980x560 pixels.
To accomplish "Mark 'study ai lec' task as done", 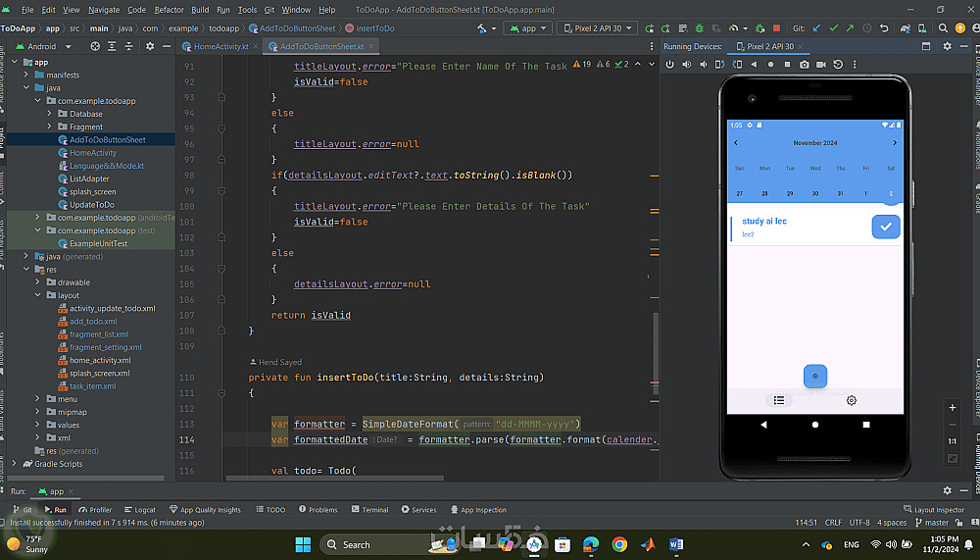I will coord(885,227).
